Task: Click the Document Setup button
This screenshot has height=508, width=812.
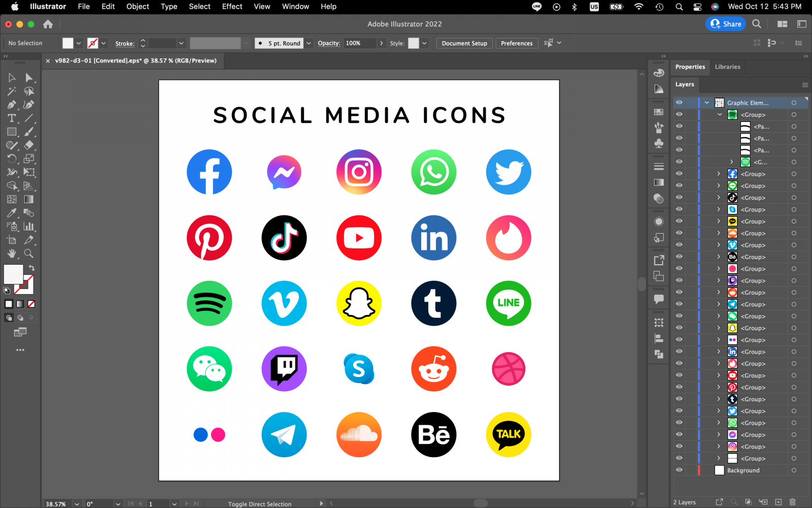Action: pos(464,43)
